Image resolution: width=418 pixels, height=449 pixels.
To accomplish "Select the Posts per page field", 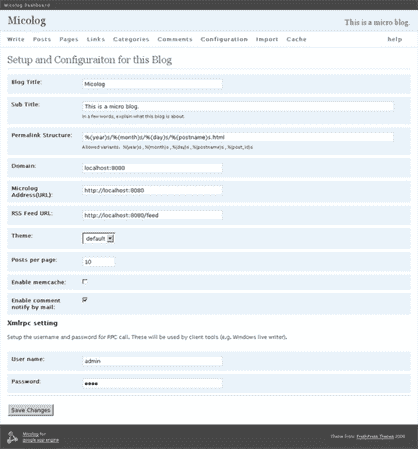I will pos(98,262).
